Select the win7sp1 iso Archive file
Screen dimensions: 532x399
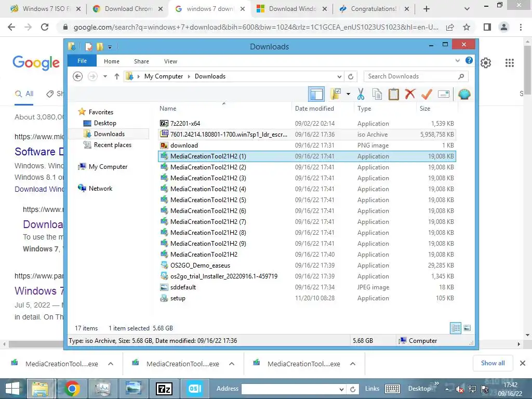click(307, 135)
